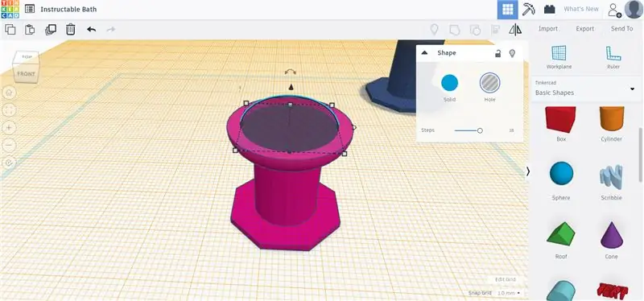Toggle the lock editing icon

[x=497, y=53]
